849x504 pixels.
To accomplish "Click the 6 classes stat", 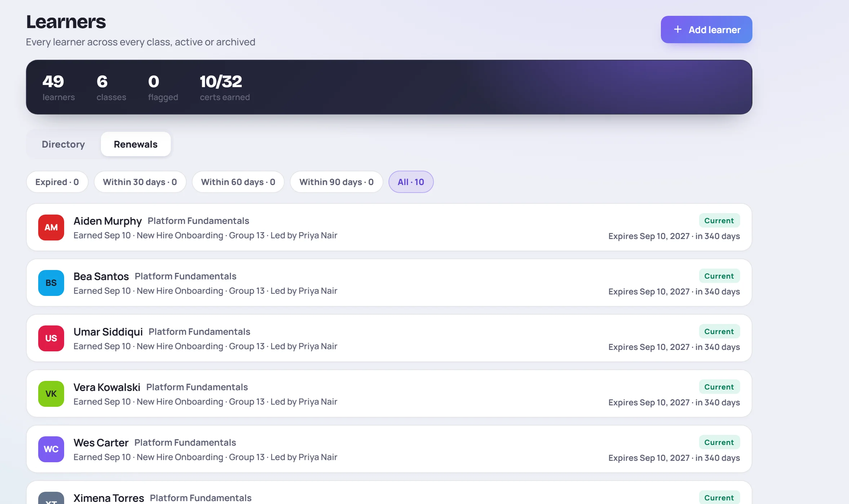I will click(111, 87).
